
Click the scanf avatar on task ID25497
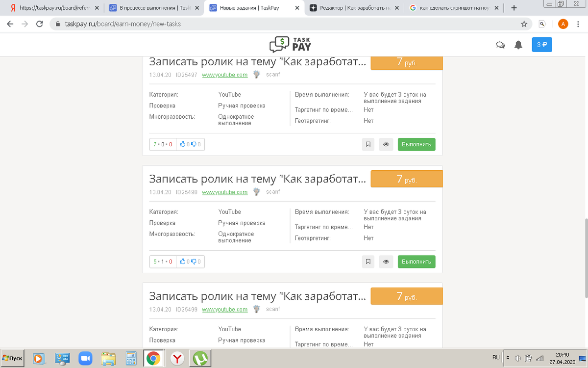(256, 75)
